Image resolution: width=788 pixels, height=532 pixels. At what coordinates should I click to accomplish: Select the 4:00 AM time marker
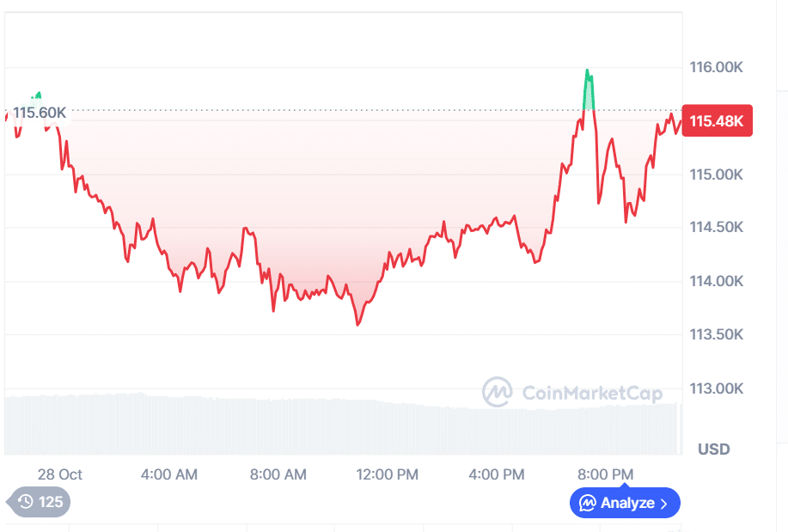point(169,474)
